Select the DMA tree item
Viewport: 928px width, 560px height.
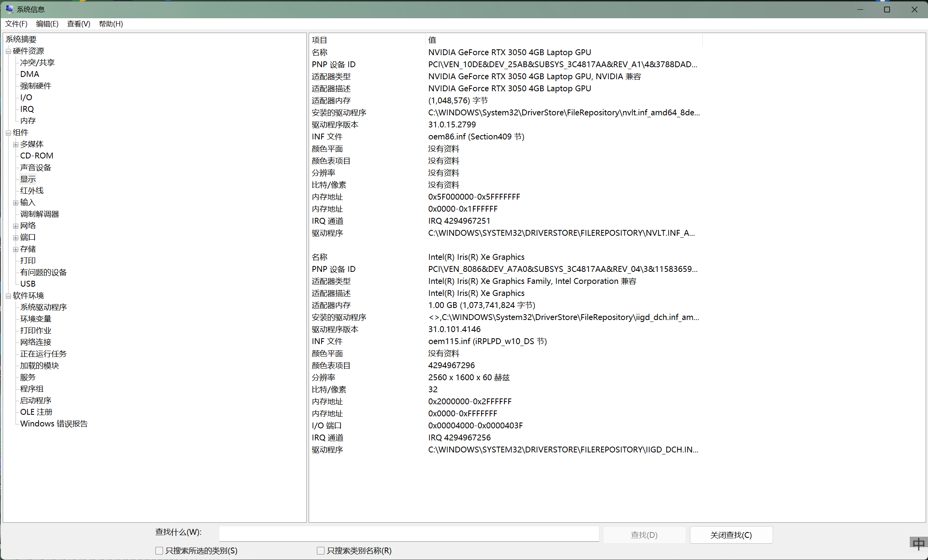(x=30, y=74)
